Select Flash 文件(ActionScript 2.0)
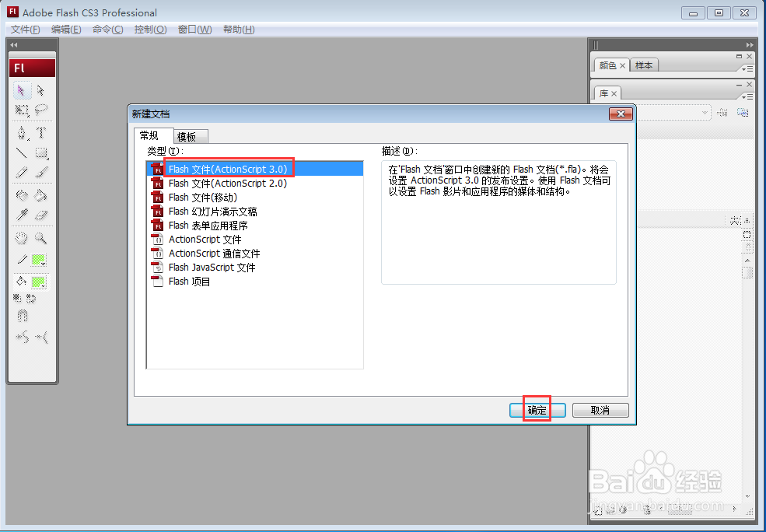This screenshot has width=766, height=532. [254, 184]
